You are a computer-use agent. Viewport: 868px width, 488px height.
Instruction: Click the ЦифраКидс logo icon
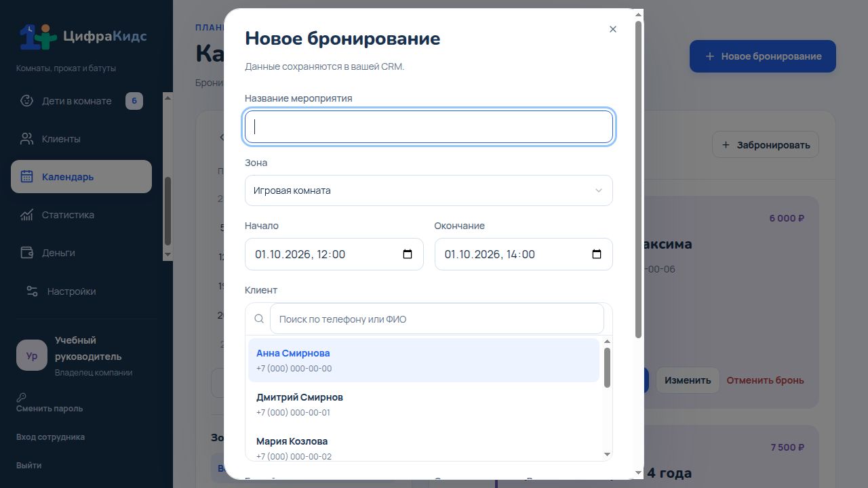click(38, 37)
